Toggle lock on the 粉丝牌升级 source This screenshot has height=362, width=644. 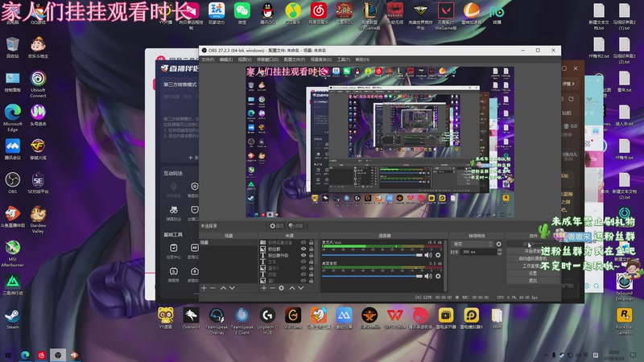point(312,255)
